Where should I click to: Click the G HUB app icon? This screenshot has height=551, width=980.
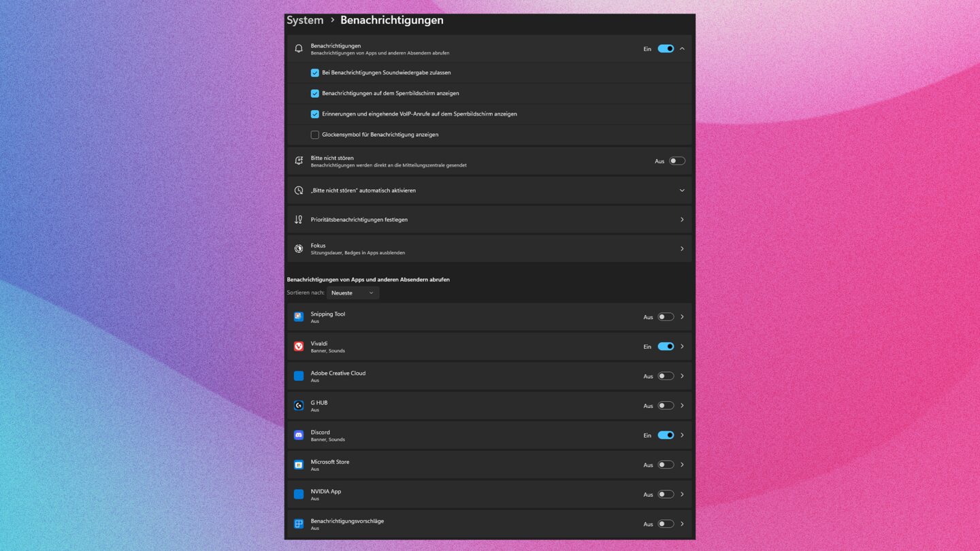tap(298, 405)
